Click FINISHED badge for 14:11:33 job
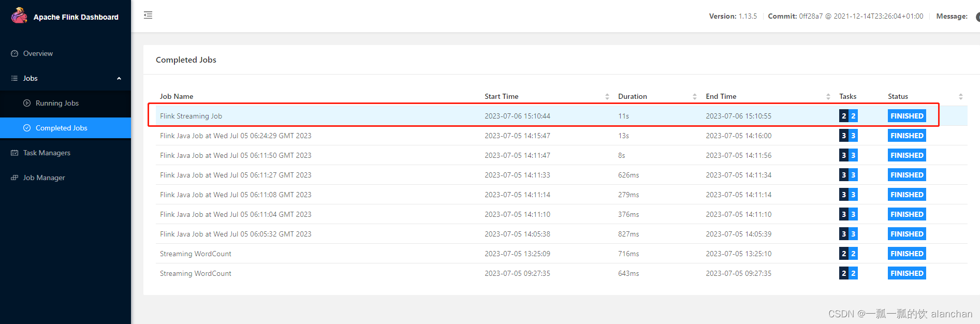Viewport: 980px width, 324px height. coord(906,175)
